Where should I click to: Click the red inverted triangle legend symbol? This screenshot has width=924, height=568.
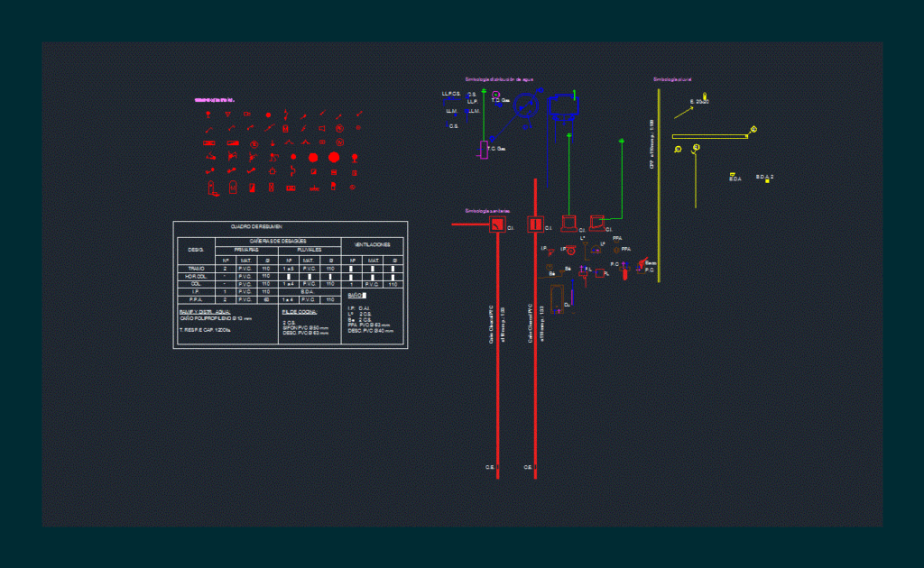228,115
